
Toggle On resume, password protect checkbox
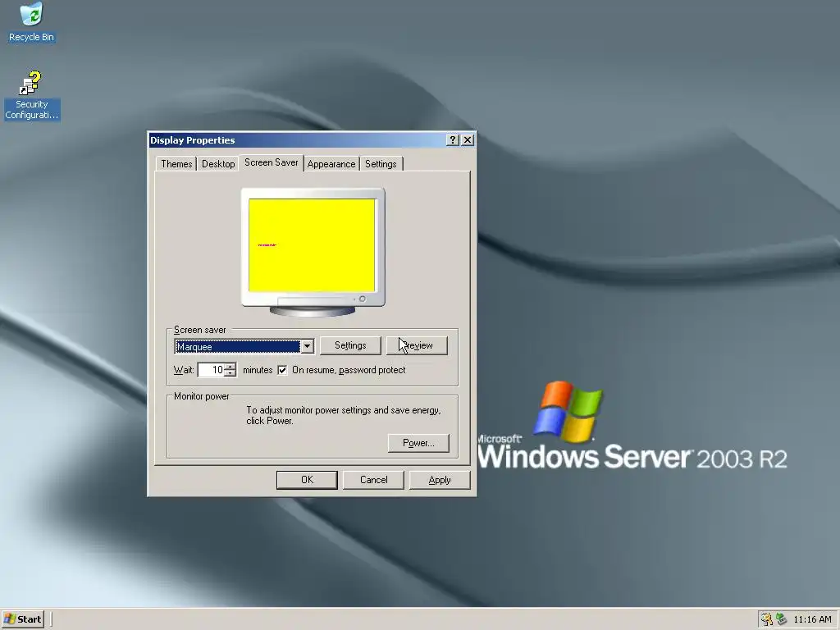(x=282, y=370)
